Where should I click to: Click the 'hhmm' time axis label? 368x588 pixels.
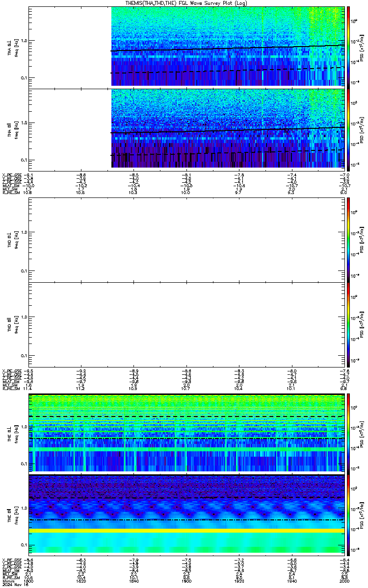[x=7, y=581]
